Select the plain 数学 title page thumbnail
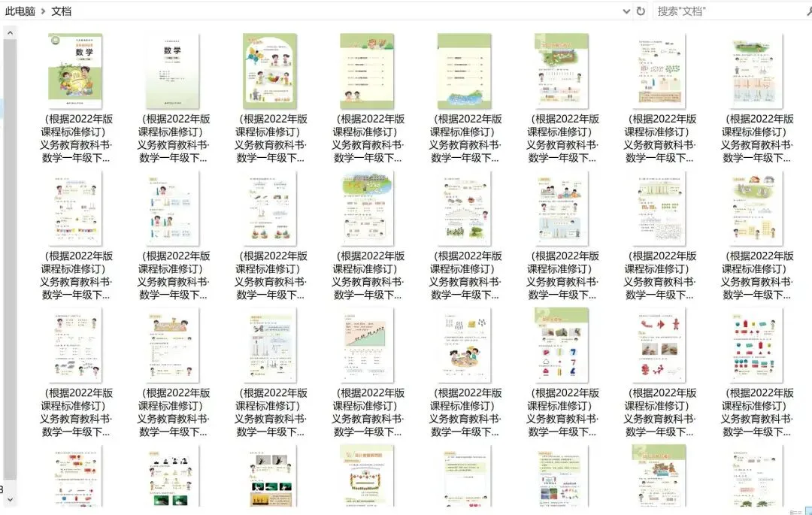The width and height of the screenshot is (812, 515). click(x=172, y=71)
